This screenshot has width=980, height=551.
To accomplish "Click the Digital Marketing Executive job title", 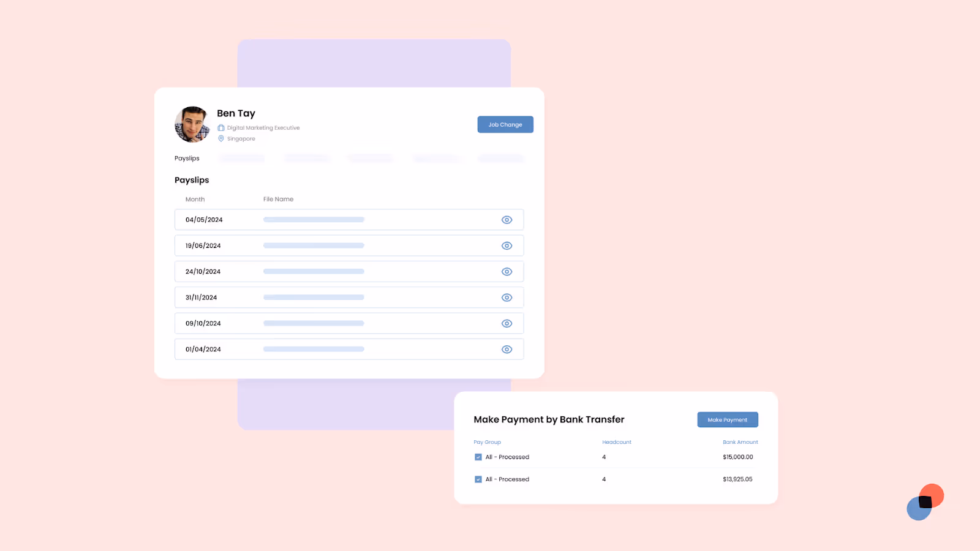I will click(x=263, y=128).
